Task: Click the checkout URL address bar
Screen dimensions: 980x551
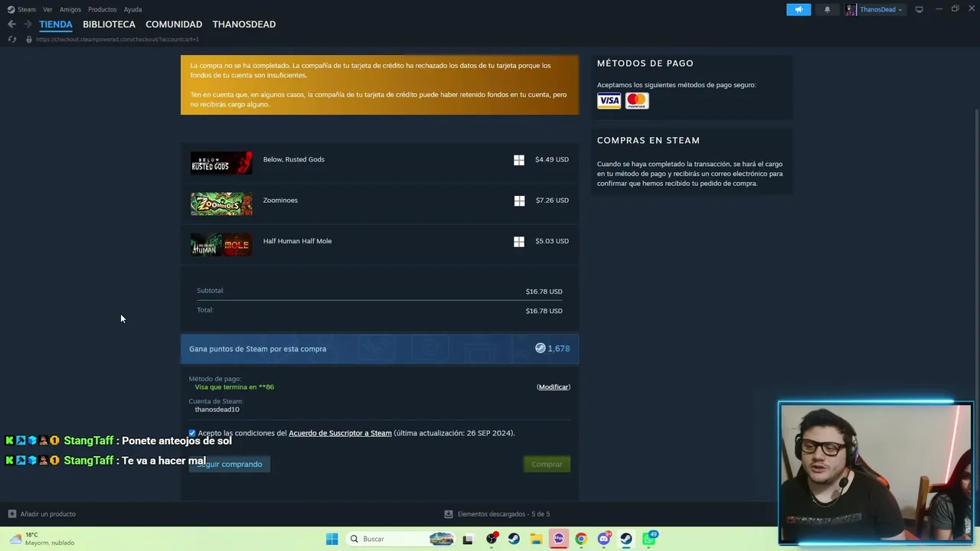Action: (x=117, y=39)
